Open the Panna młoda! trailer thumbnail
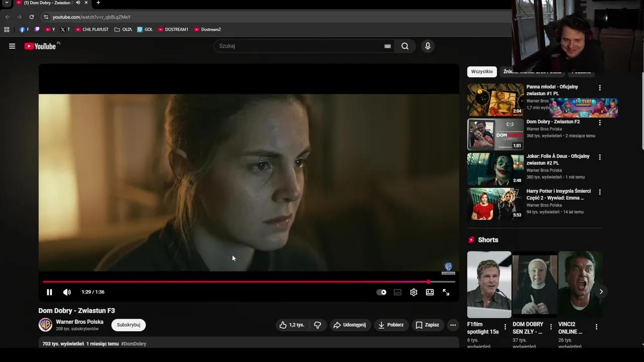The height and width of the screenshot is (362, 644). (496, 100)
